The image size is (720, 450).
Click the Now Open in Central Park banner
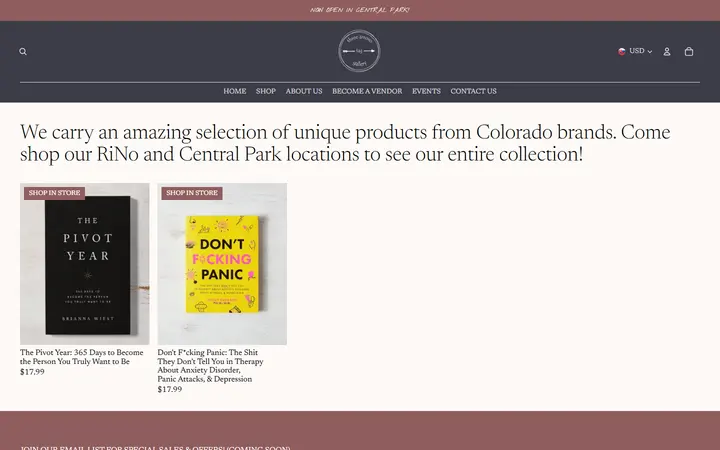[360, 10]
